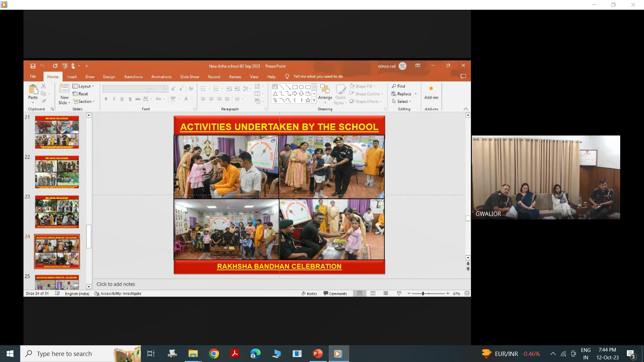Screen dimensions: 644x362
Task: Click the Copy icon in Clipboard group
Action: click(x=43, y=94)
